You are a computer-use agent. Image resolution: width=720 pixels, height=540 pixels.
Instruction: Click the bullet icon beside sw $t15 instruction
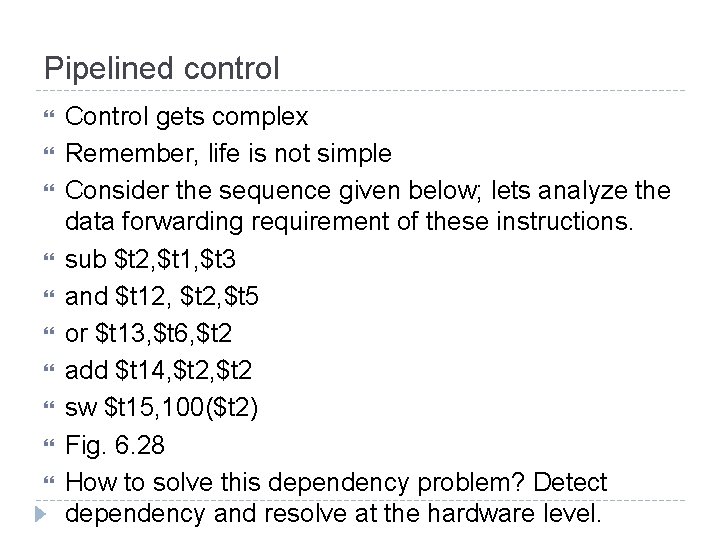coord(49,405)
